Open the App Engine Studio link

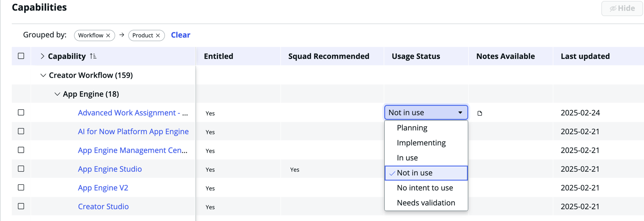(x=110, y=169)
